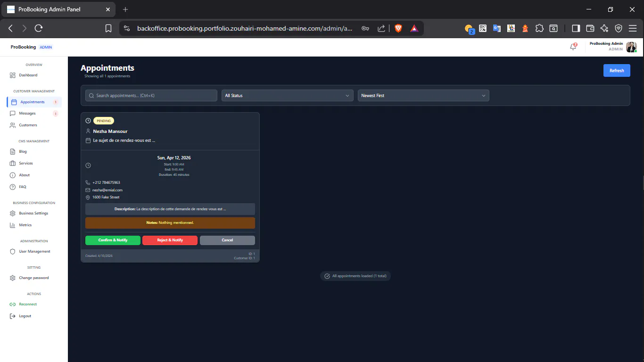
Task: Open Leo AI sparkle icon
Action: (604, 28)
